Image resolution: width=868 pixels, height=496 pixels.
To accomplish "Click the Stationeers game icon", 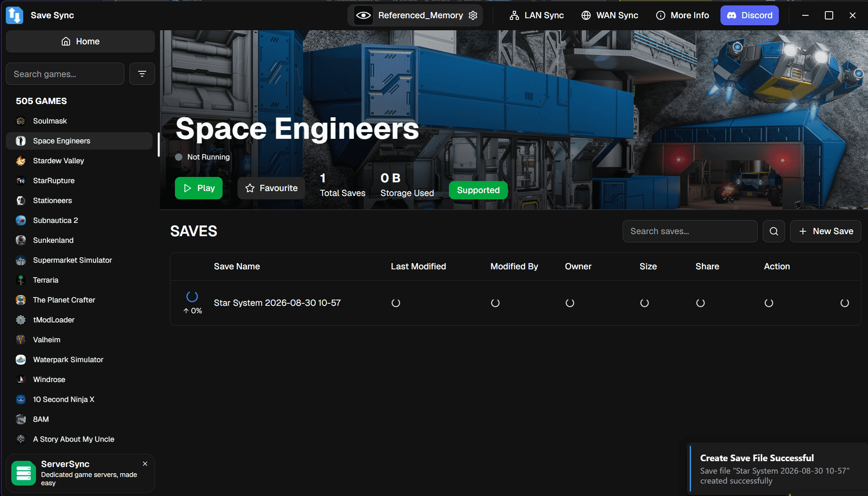I will (21, 201).
